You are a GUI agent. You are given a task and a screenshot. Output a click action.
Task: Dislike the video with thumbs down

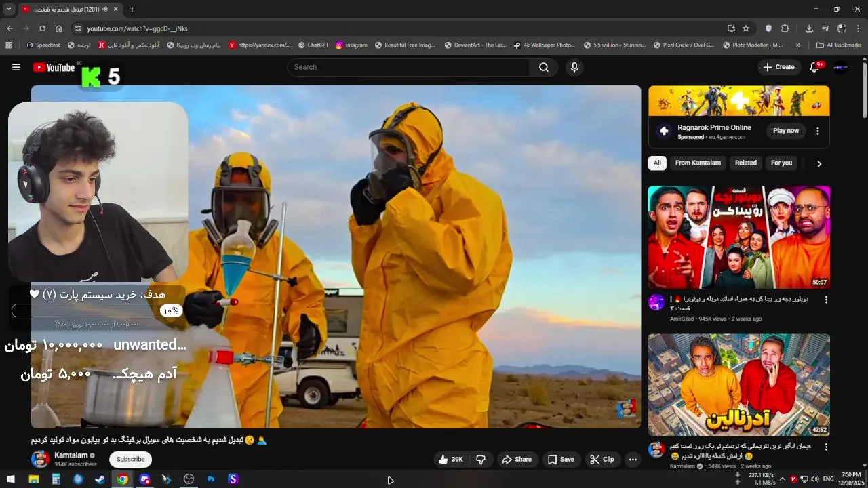tap(481, 460)
